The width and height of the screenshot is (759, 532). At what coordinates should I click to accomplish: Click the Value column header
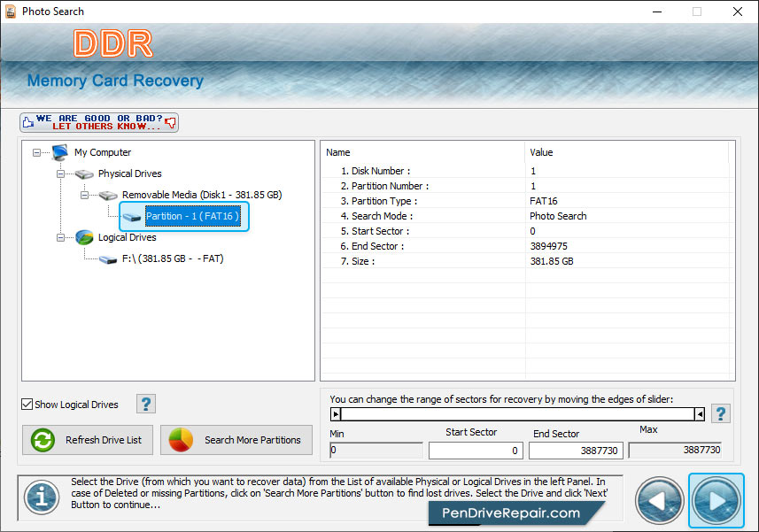pyautogui.click(x=626, y=152)
